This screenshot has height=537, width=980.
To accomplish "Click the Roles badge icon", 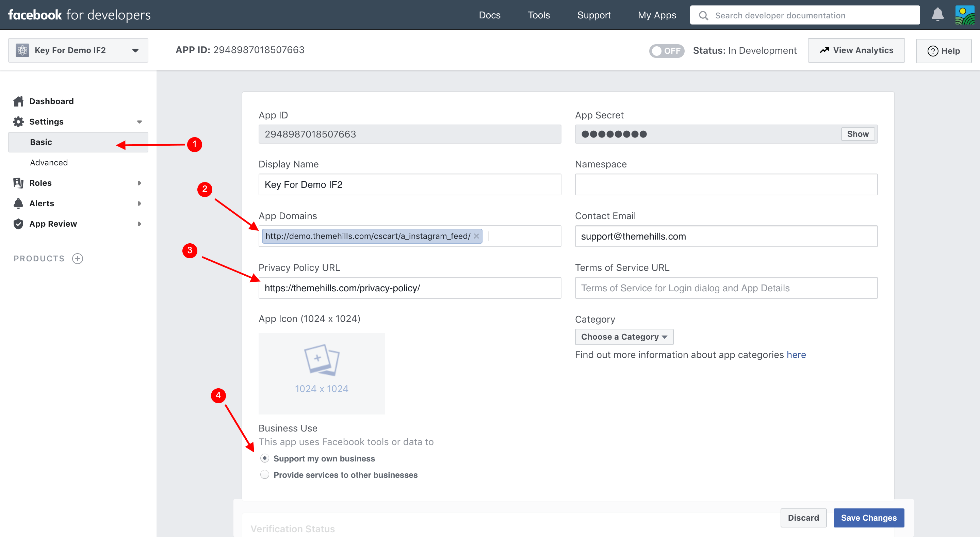I will (18, 183).
